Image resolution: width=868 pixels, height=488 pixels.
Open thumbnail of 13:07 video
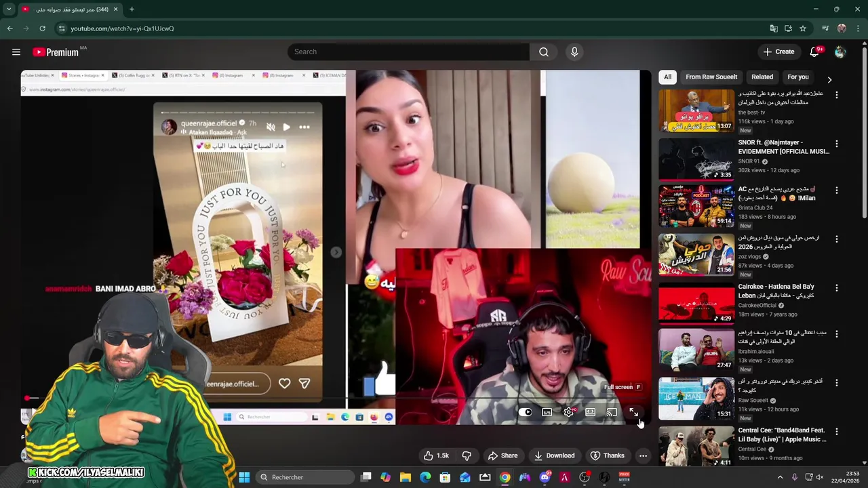[696, 110]
